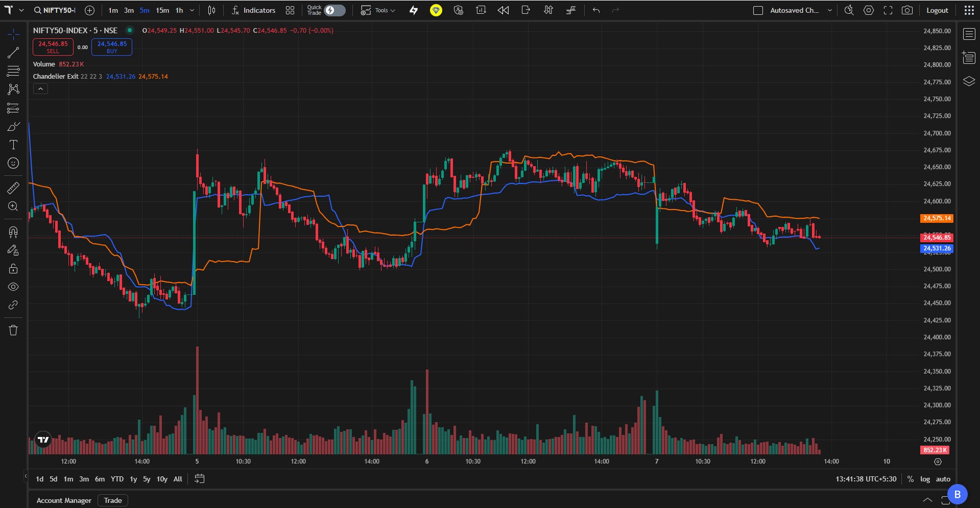Click the orange 24,575.14 price label

(937, 218)
